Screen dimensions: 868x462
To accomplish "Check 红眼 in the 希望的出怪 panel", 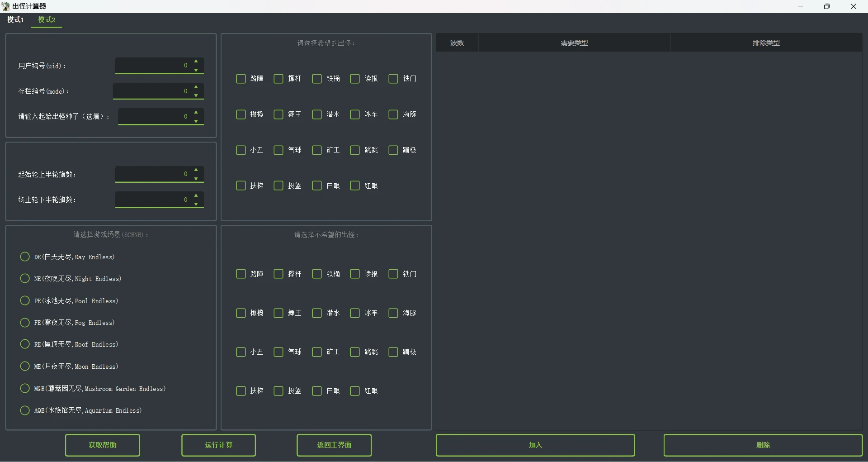I will [x=355, y=186].
